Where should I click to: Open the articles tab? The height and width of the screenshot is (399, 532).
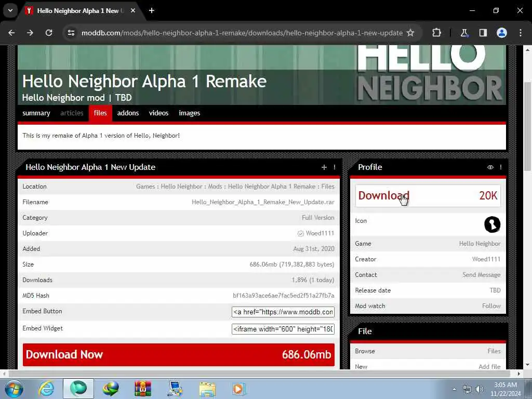click(72, 113)
